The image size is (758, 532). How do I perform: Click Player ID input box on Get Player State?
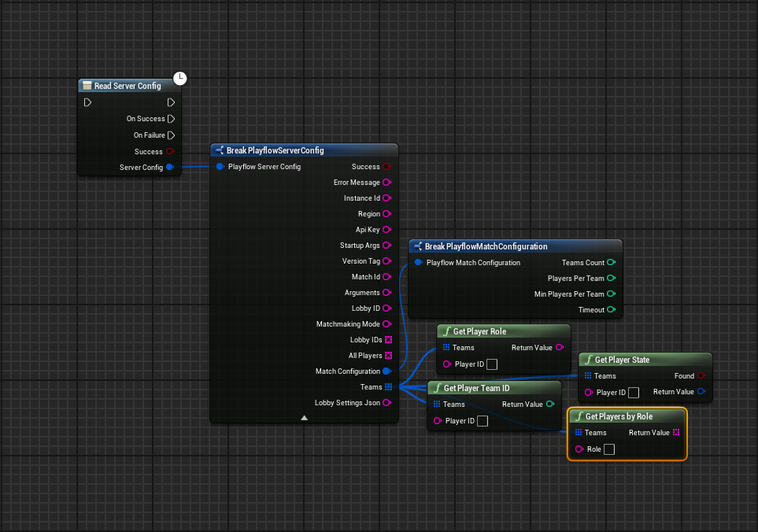[634, 393]
